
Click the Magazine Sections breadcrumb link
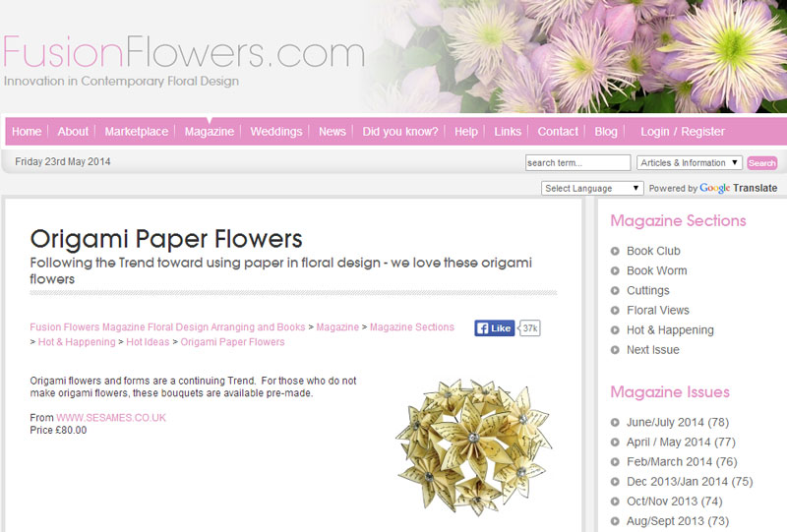pyautogui.click(x=412, y=327)
